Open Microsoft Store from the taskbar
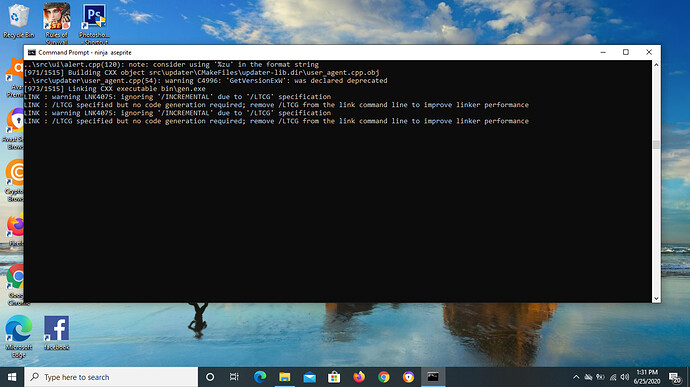690x387 pixels. (x=334, y=377)
